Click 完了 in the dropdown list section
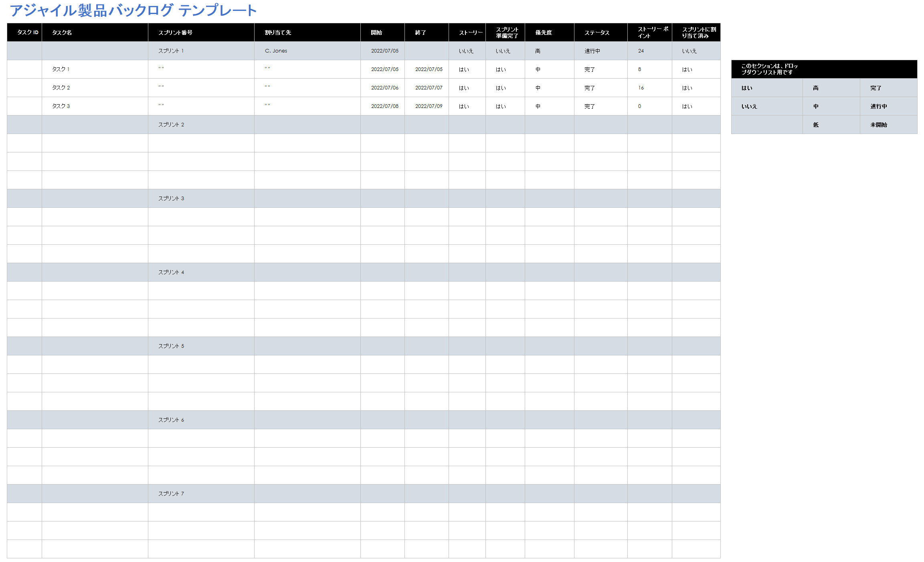 click(889, 88)
